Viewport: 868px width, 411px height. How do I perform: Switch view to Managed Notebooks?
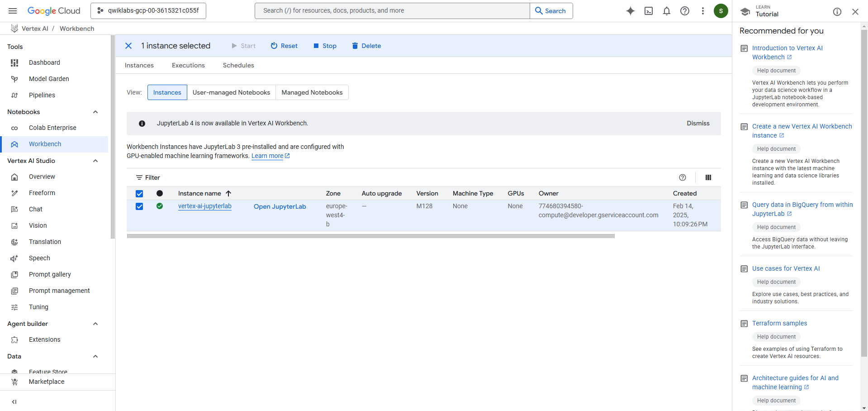coord(312,92)
